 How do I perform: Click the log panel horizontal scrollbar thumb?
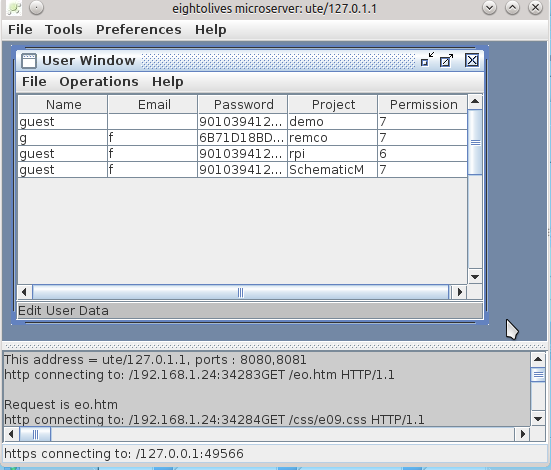[35, 434]
